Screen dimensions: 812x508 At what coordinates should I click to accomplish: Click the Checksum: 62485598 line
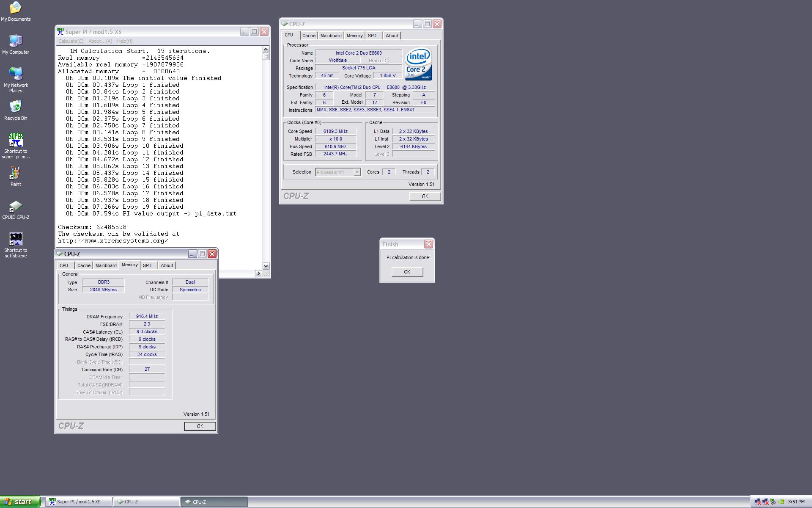[92, 227]
